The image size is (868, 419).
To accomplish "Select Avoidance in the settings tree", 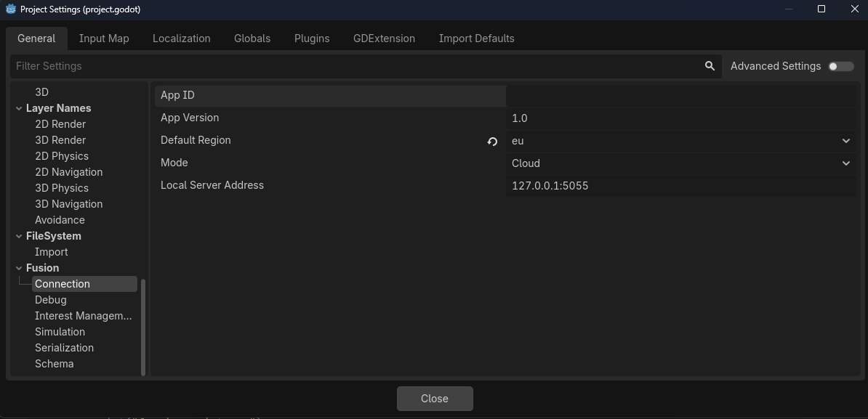I will [60, 221].
